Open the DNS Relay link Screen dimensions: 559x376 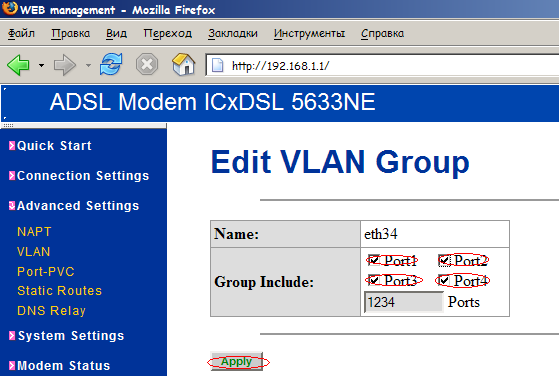pos(51,311)
